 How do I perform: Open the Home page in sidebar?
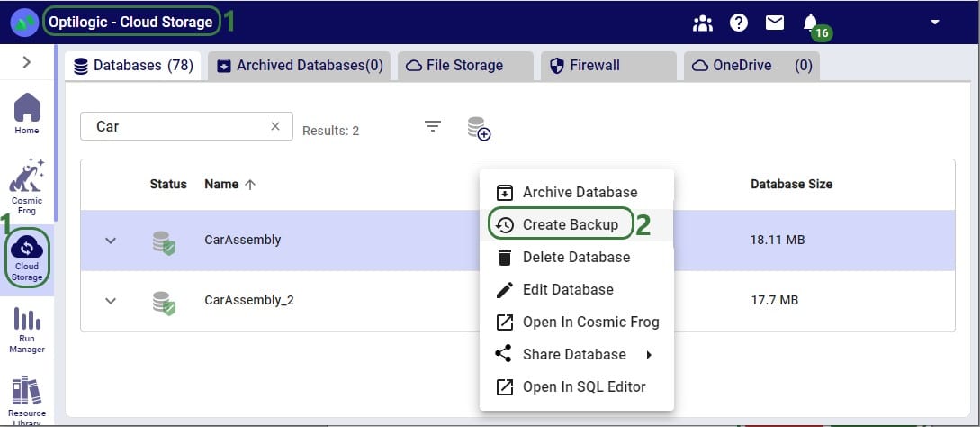(x=27, y=114)
